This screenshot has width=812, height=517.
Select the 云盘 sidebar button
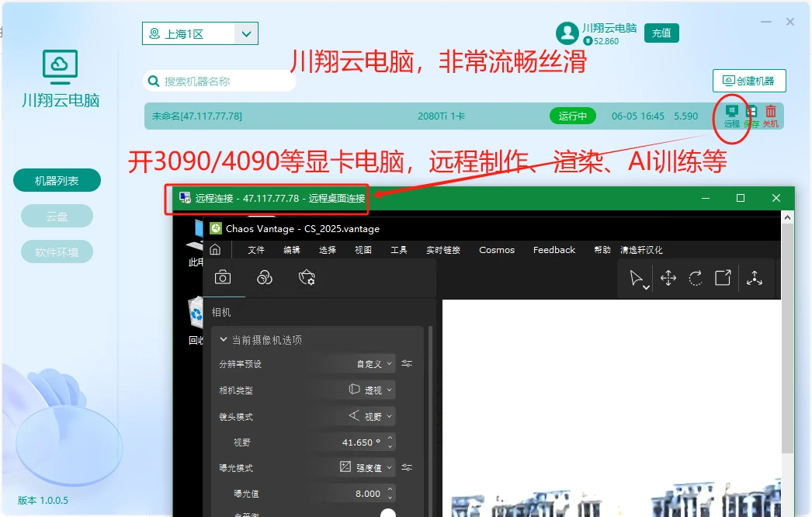pos(57,216)
